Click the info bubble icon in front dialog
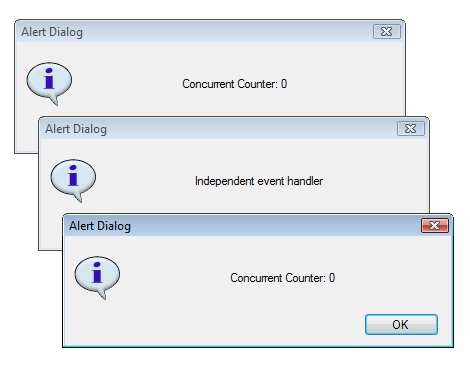Image resolution: width=470 pixels, height=370 pixels. tap(97, 277)
